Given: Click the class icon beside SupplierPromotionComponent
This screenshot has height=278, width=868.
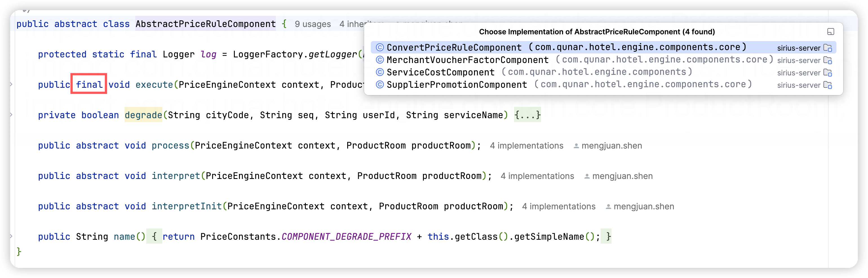Looking at the screenshot, I should (x=380, y=84).
